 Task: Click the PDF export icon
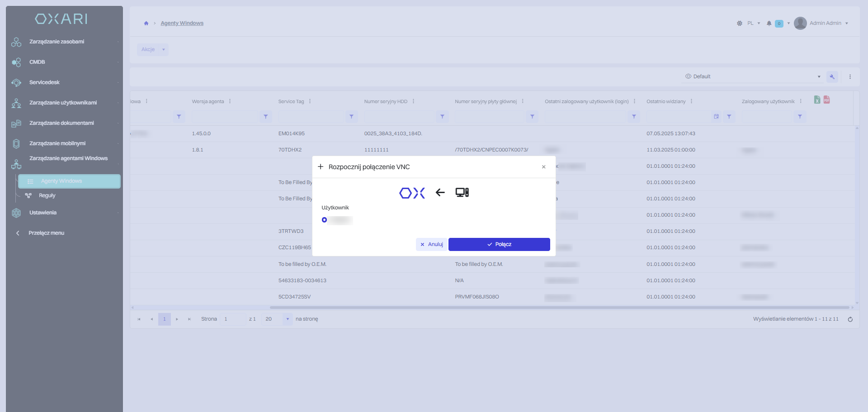tap(826, 100)
